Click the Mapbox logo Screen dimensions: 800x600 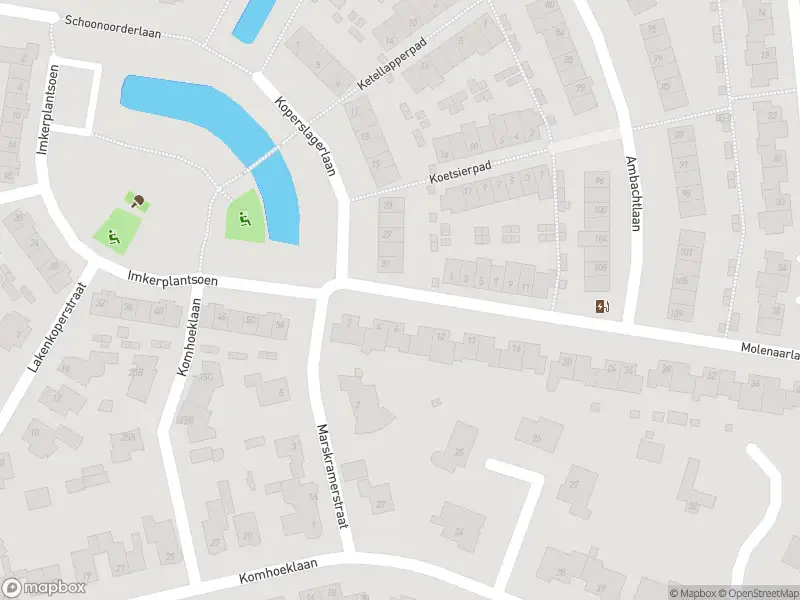(x=44, y=587)
